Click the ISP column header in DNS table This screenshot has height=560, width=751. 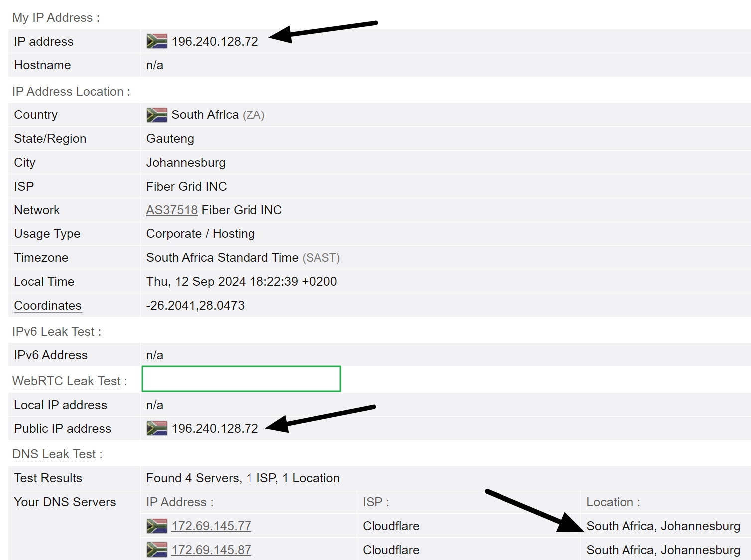click(375, 502)
